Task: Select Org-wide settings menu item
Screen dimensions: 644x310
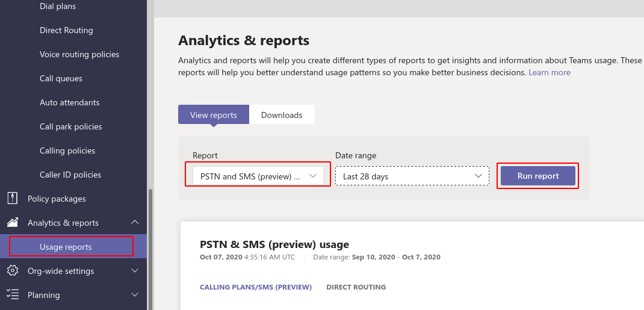Action: (60, 271)
